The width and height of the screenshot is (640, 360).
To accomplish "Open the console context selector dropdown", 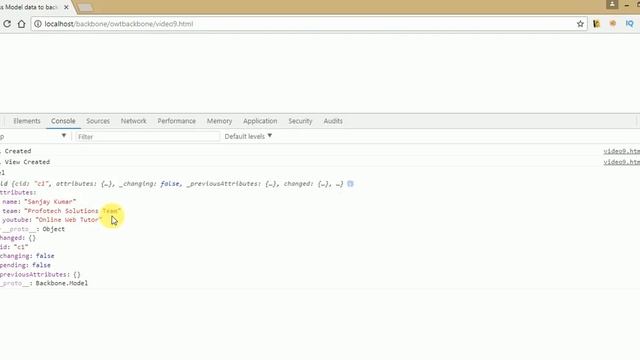I will tap(33, 136).
